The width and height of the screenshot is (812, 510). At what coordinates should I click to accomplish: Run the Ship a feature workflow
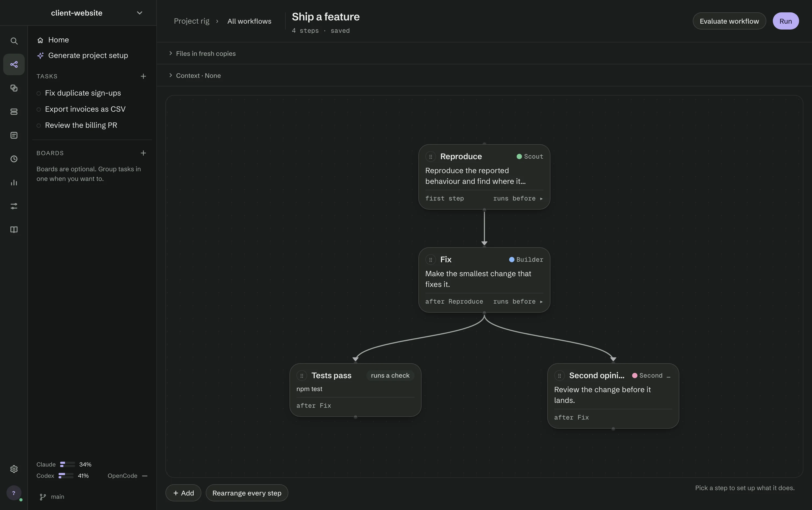pyautogui.click(x=785, y=21)
